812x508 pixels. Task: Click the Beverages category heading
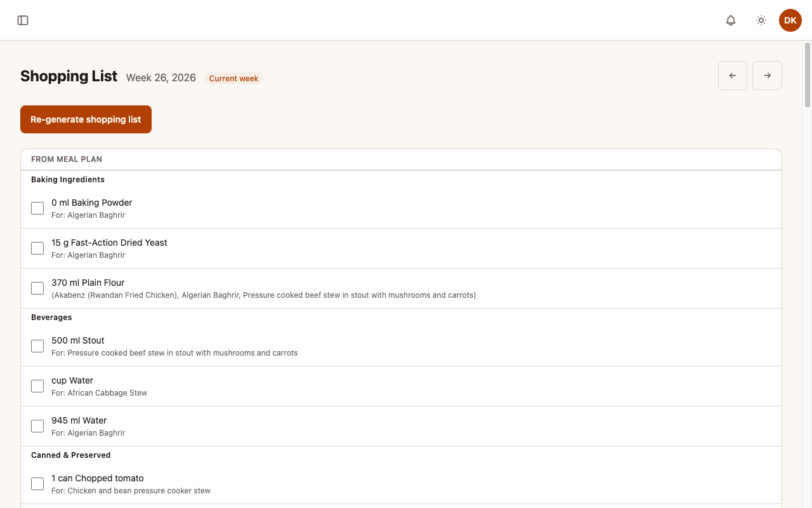(x=51, y=317)
